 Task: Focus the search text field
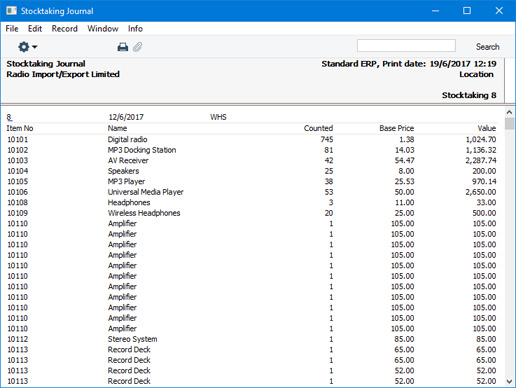pos(406,46)
